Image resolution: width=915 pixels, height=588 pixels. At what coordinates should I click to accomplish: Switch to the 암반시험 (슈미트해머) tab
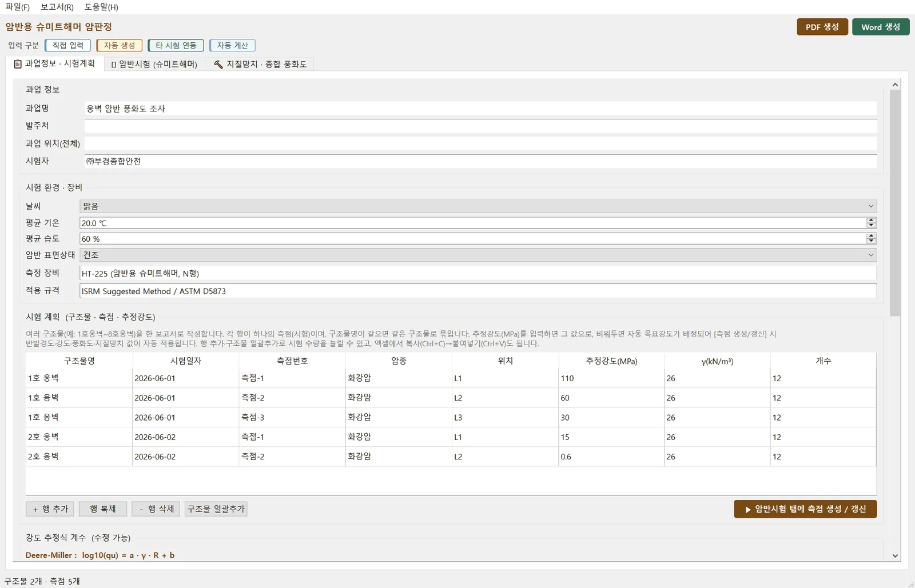pos(154,64)
